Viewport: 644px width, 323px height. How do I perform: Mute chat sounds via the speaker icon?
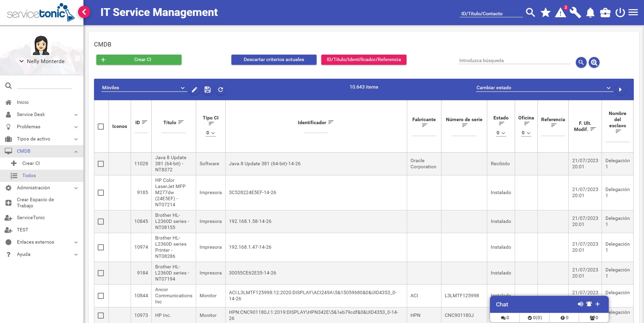point(580,304)
